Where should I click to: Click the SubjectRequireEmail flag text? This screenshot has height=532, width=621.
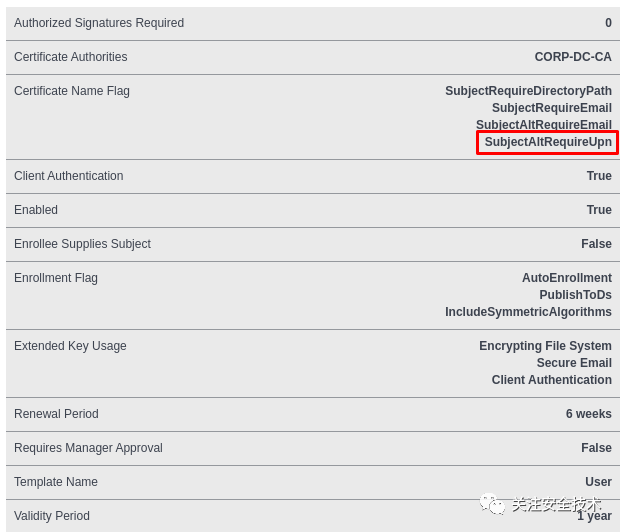[552, 108]
